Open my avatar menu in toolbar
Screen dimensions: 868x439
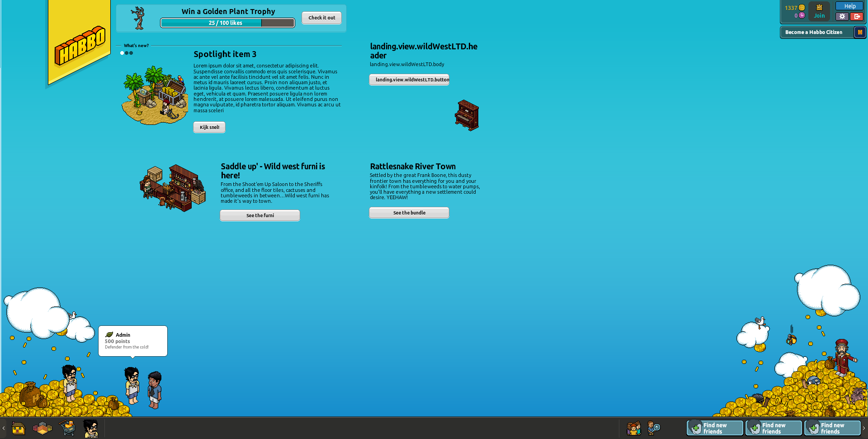[91, 428]
